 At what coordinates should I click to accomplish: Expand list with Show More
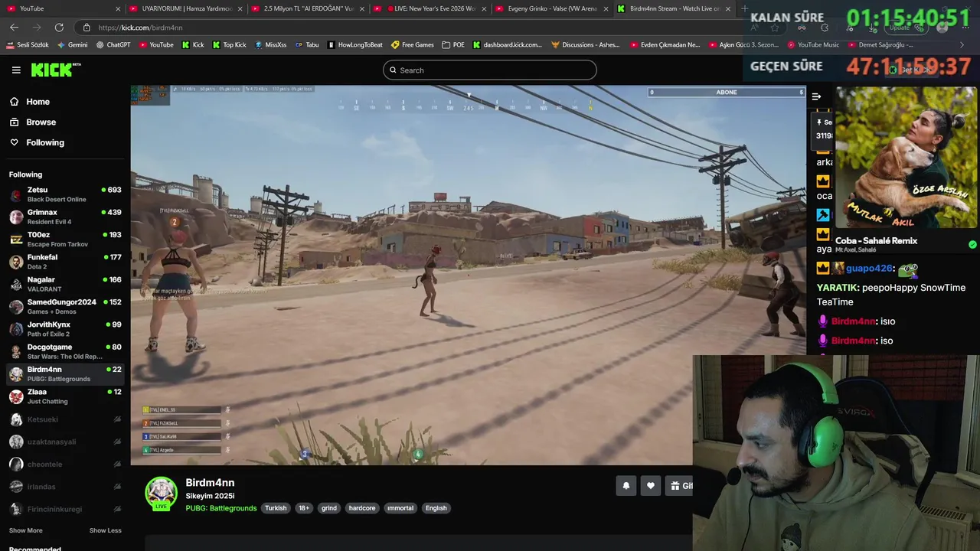pyautogui.click(x=25, y=530)
